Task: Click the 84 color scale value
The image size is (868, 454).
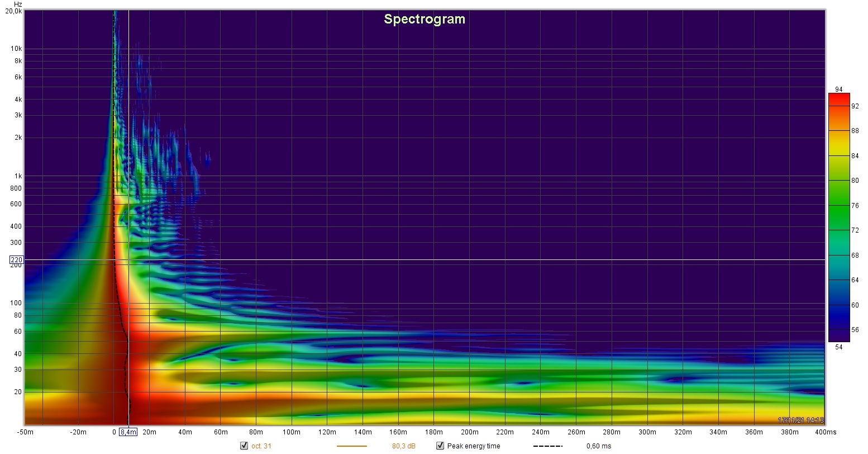Action: pos(855,156)
